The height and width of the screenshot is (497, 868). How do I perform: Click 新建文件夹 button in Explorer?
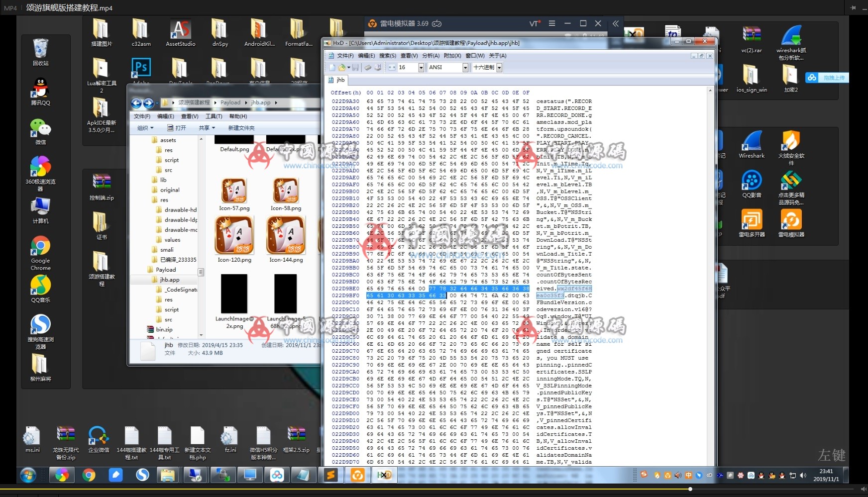[x=241, y=128]
